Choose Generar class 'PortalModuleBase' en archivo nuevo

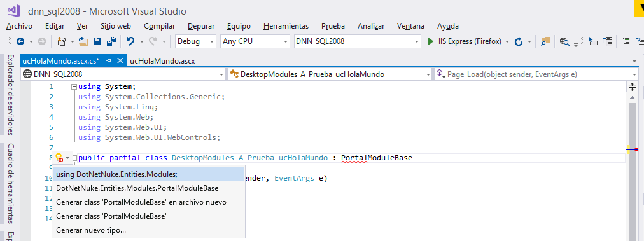149,202
